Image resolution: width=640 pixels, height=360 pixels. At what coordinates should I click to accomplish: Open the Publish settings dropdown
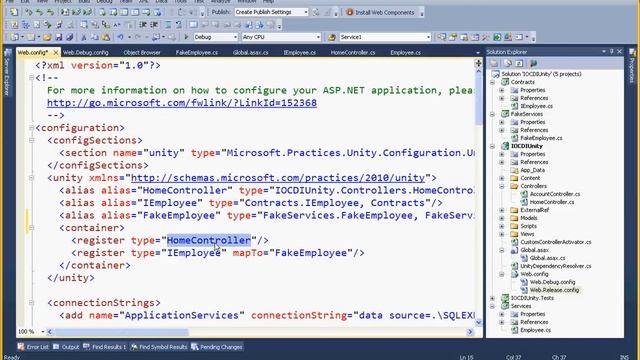pyautogui.click(x=306, y=12)
